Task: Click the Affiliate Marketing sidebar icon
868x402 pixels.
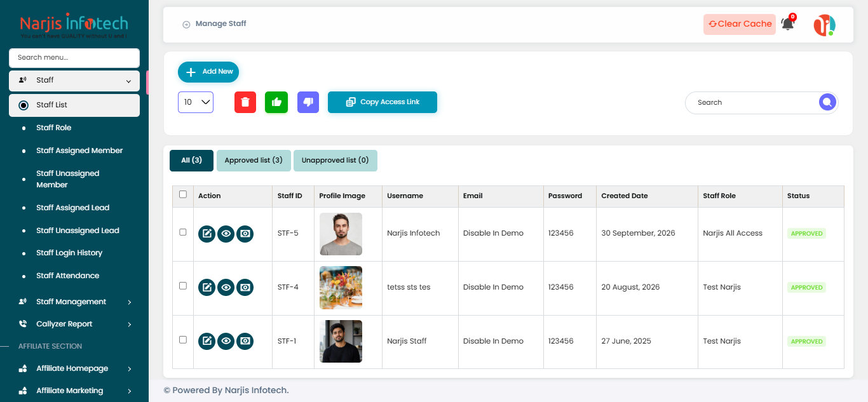Action: point(23,391)
